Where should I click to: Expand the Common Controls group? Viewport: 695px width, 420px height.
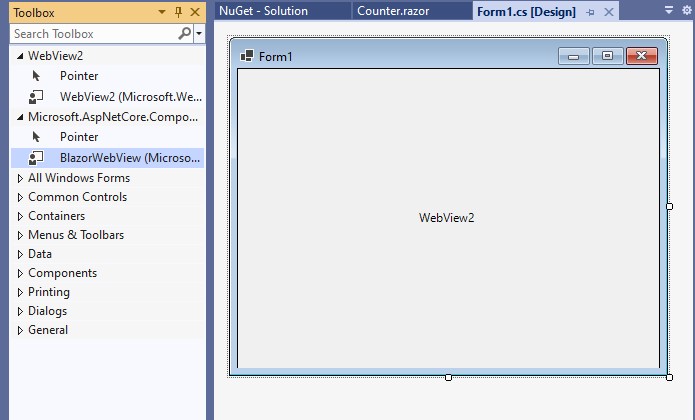click(x=20, y=197)
